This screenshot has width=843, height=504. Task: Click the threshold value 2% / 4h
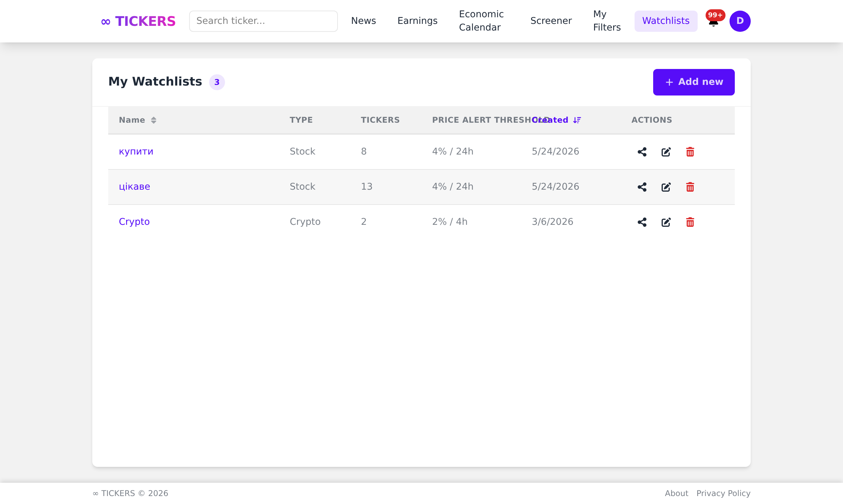[x=449, y=222]
